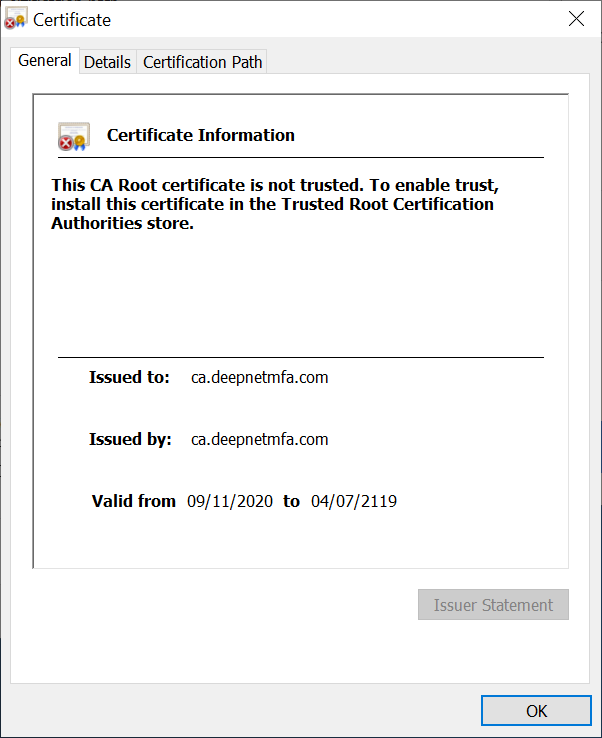Select the General tab
The image size is (602, 738).
pyautogui.click(x=45, y=60)
